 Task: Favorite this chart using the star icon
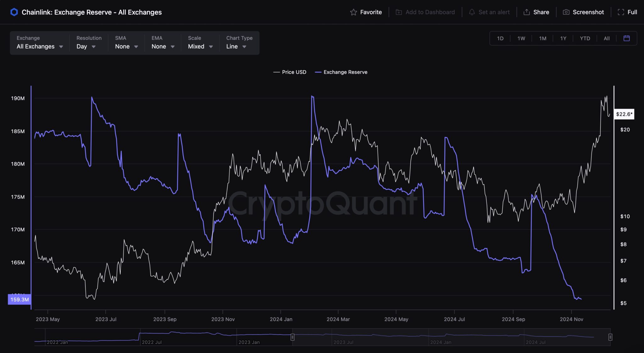tap(353, 12)
